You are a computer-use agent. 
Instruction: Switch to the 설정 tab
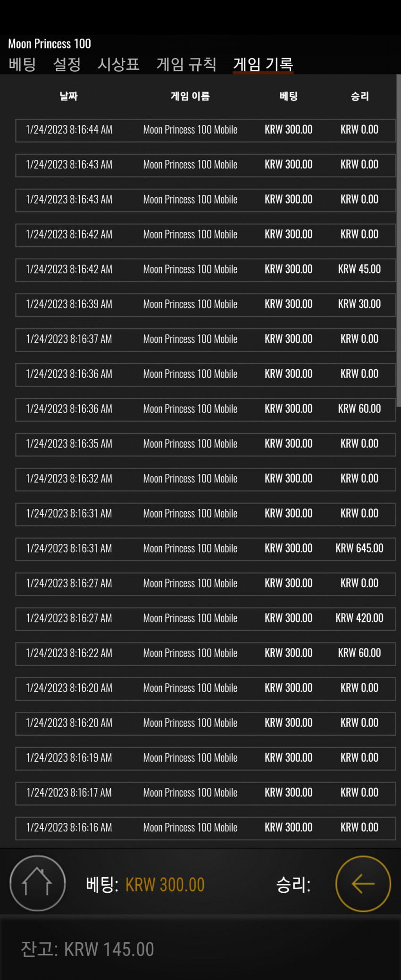coord(67,64)
